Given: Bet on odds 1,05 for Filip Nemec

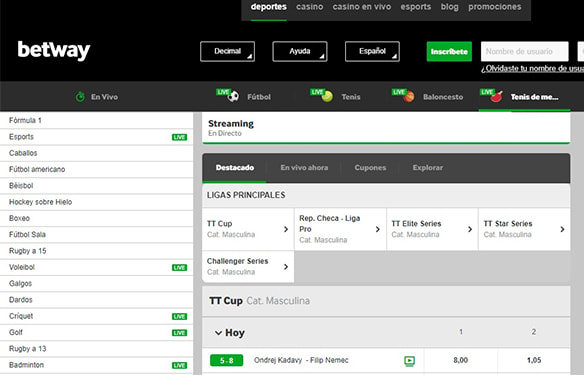Looking at the screenshot, I should coord(534,360).
